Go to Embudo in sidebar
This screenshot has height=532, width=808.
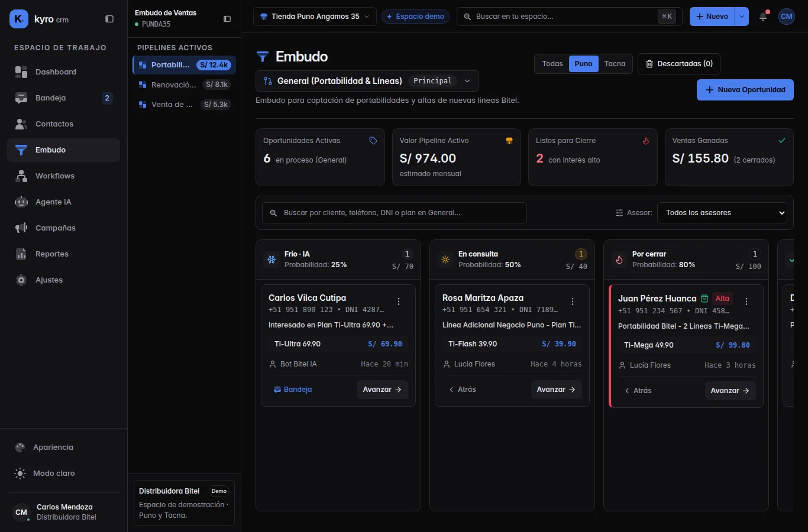[63, 150]
